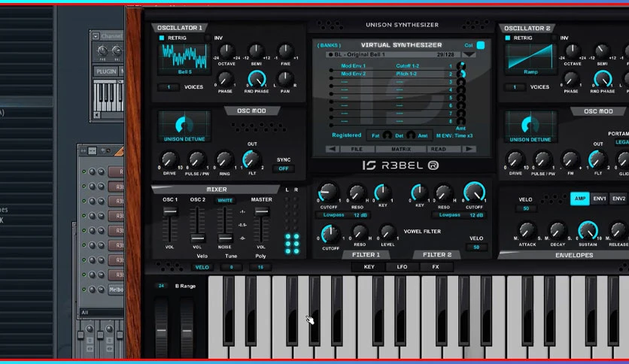Click the OSC 2 volume fader
This screenshot has height=364, width=629.
click(198, 238)
